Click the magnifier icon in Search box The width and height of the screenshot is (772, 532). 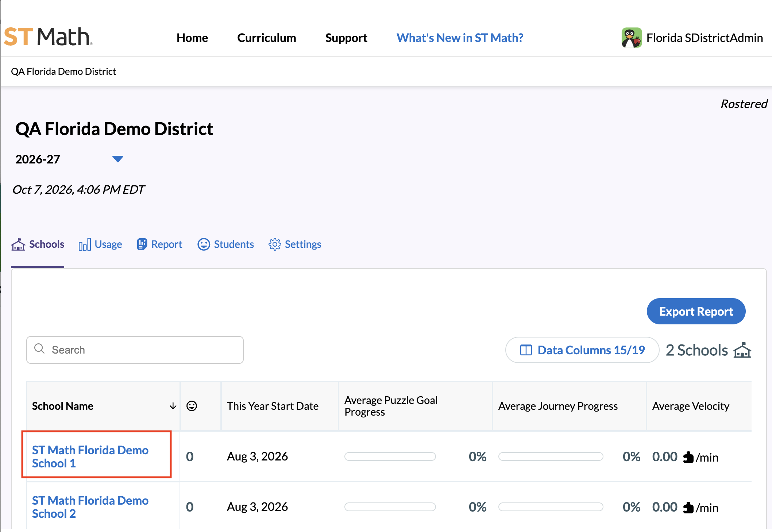coord(39,349)
